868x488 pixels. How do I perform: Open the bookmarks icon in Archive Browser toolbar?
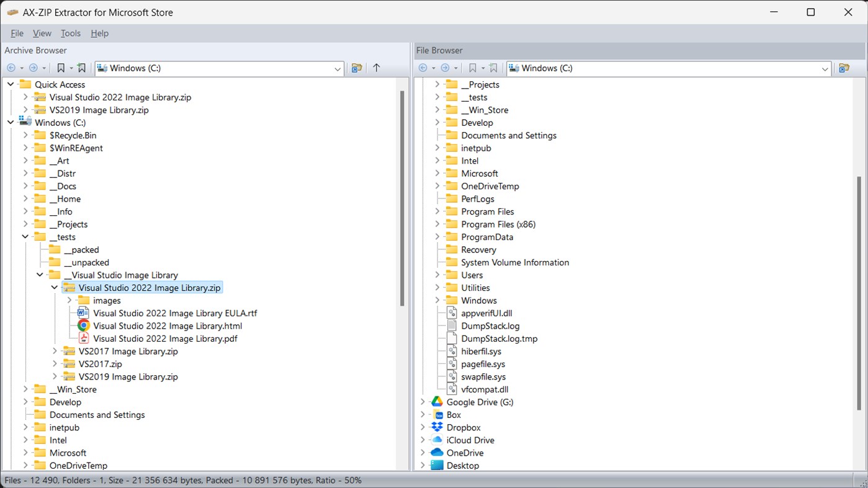[60, 68]
